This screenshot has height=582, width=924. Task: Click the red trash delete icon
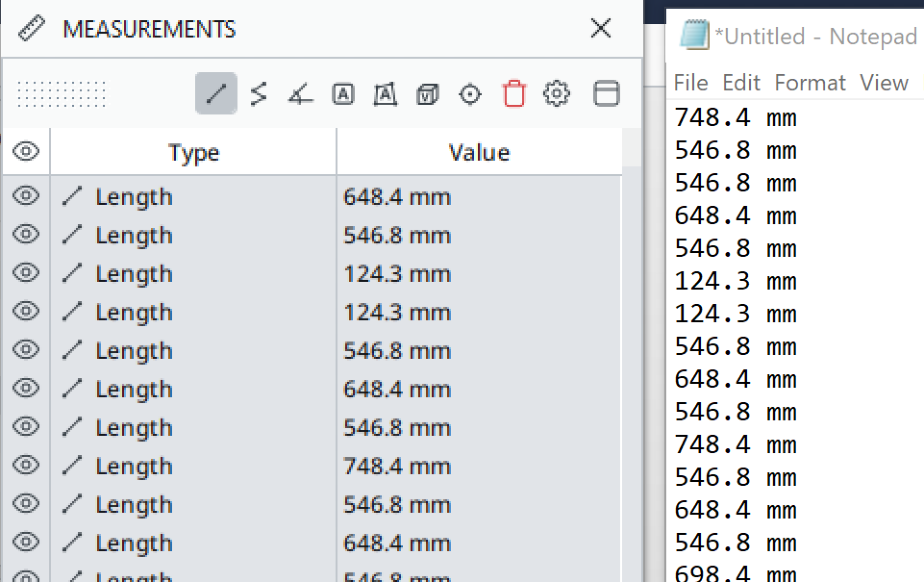coord(514,93)
